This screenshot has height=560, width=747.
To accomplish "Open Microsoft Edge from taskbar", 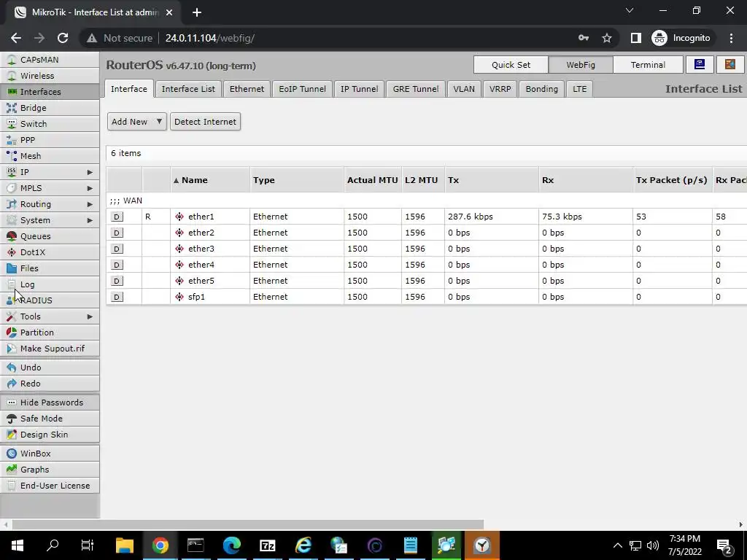I will pyautogui.click(x=232, y=545).
